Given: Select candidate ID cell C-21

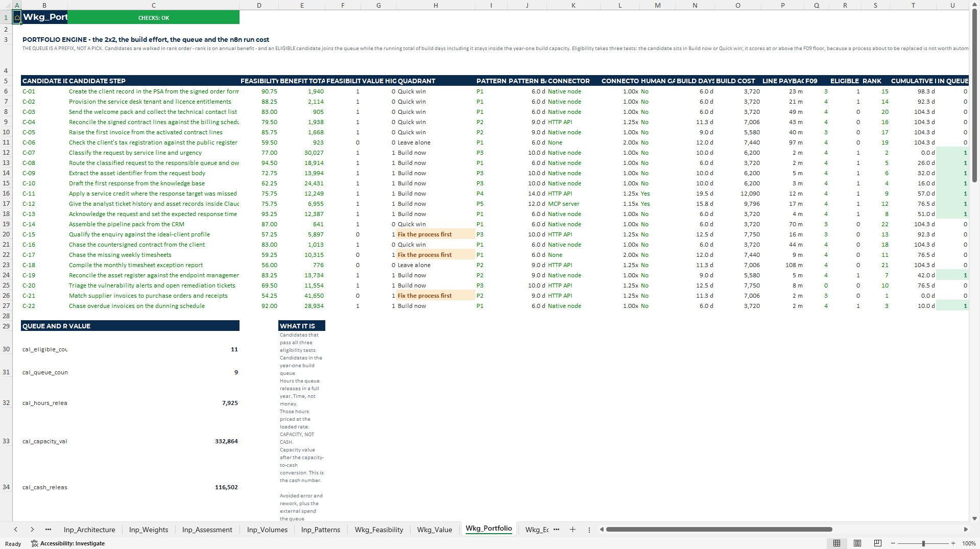Looking at the screenshot, I should click(44, 296).
